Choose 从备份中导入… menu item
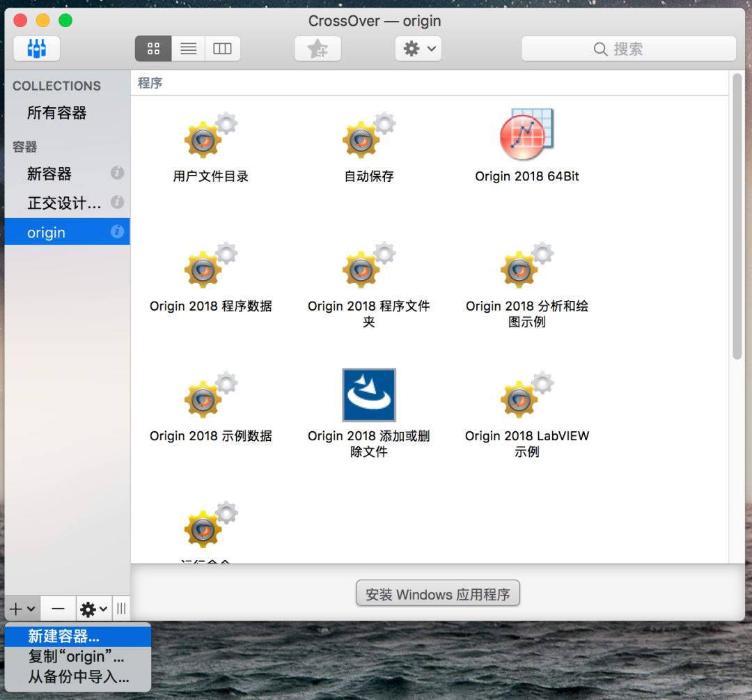 point(78,676)
